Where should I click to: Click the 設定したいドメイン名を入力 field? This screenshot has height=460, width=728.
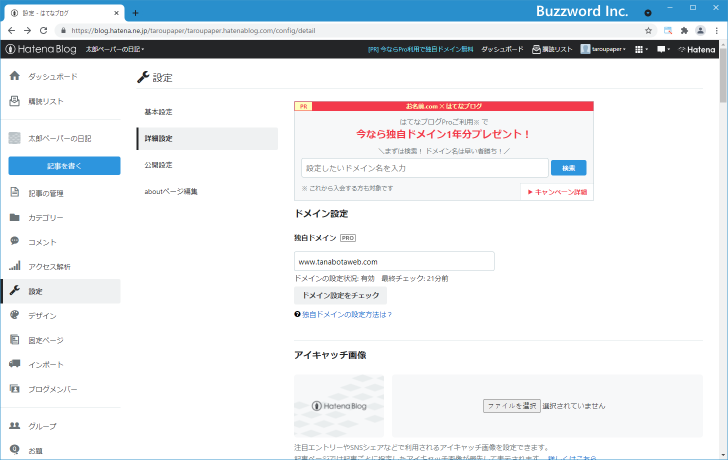[x=425, y=168]
